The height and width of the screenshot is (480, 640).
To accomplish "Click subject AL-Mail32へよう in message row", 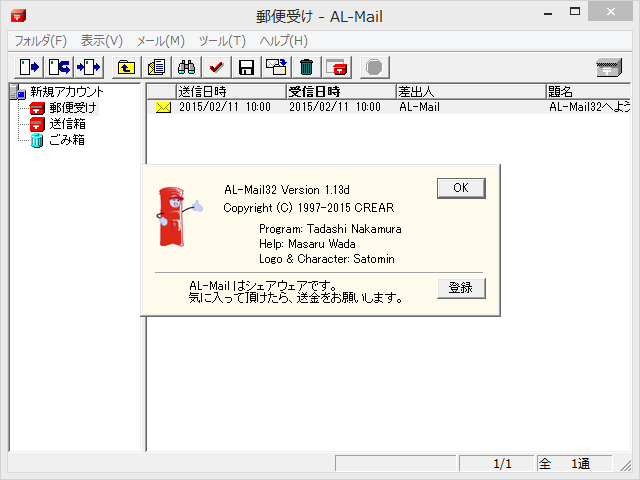I will coord(590,107).
